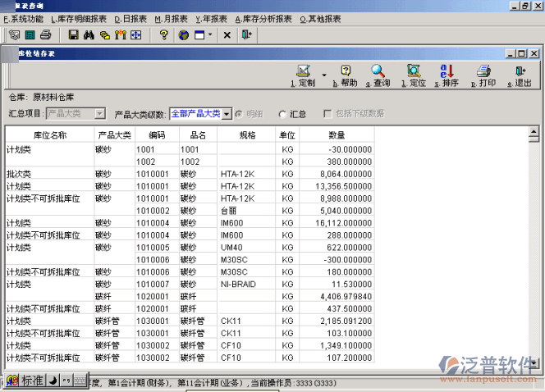Image resolution: width=545 pixels, height=392 pixels.
Task: Open the 产品大类级数 dropdown
Action: point(227,114)
